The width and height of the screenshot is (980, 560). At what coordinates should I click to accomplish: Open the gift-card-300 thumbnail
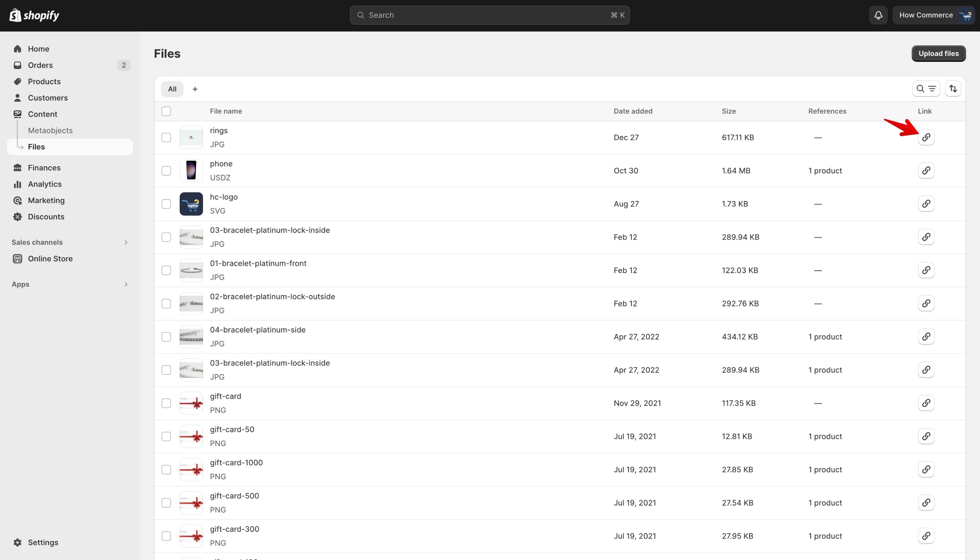191,536
